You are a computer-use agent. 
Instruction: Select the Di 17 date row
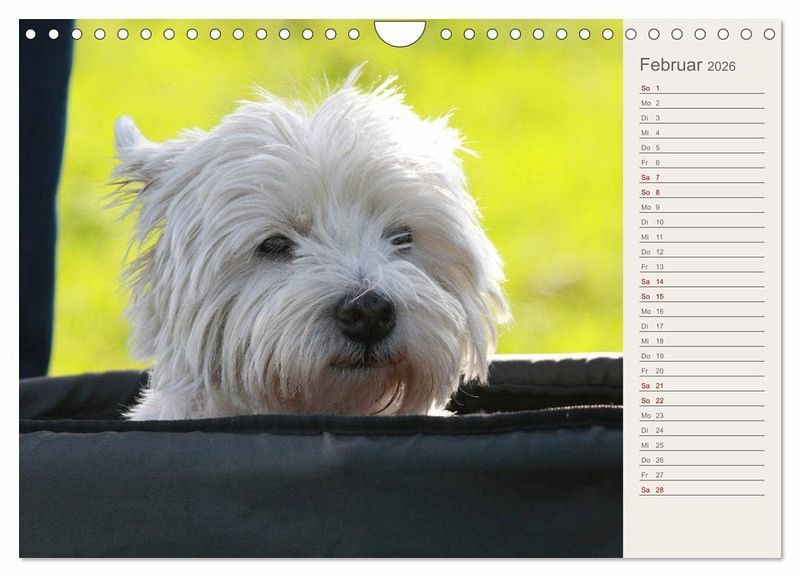[x=702, y=326]
